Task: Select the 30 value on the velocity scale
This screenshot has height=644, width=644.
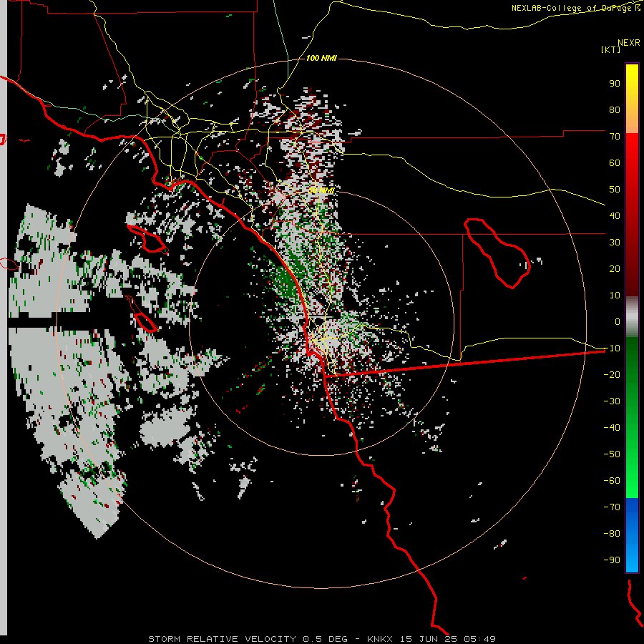Action: [615, 243]
